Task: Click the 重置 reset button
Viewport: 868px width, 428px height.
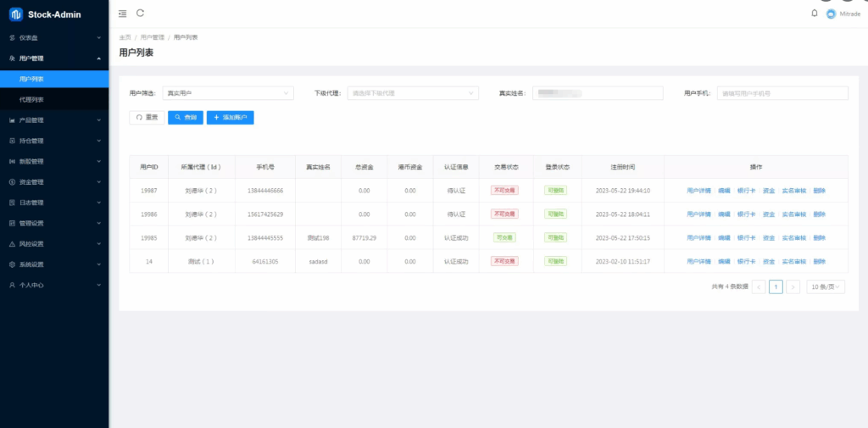Action: (x=147, y=117)
